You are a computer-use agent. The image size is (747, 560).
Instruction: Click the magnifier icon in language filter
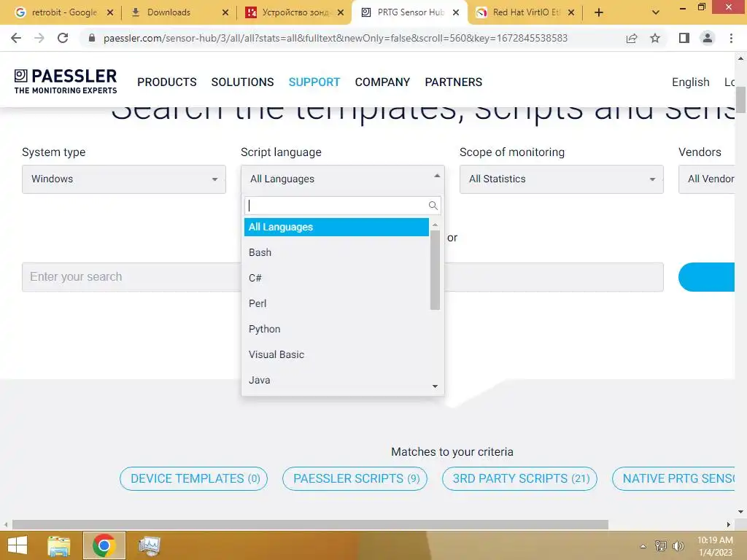pos(433,205)
